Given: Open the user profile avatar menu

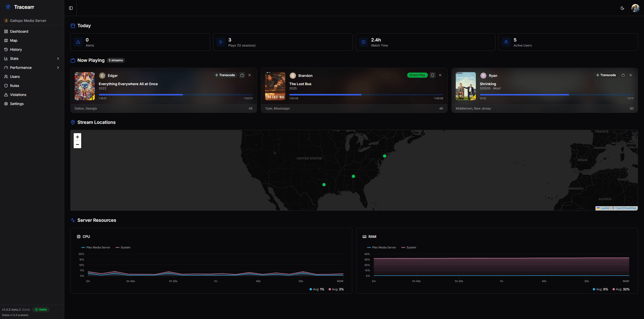Looking at the screenshot, I should click(x=635, y=8).
